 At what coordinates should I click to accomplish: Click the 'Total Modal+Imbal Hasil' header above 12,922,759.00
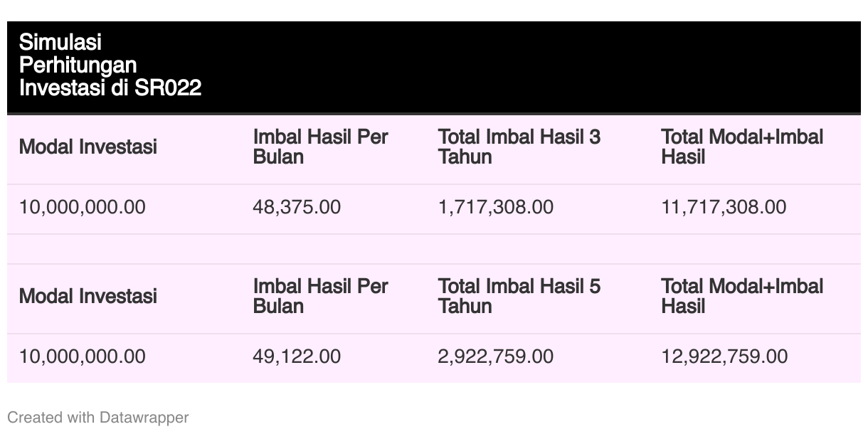742,296
